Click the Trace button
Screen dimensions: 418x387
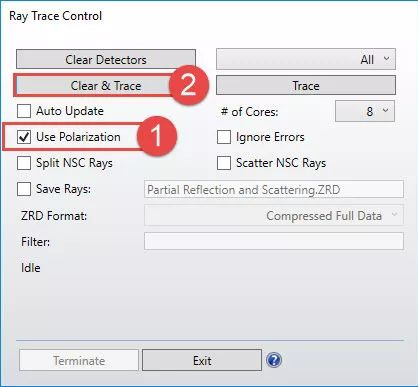[306, 85]
